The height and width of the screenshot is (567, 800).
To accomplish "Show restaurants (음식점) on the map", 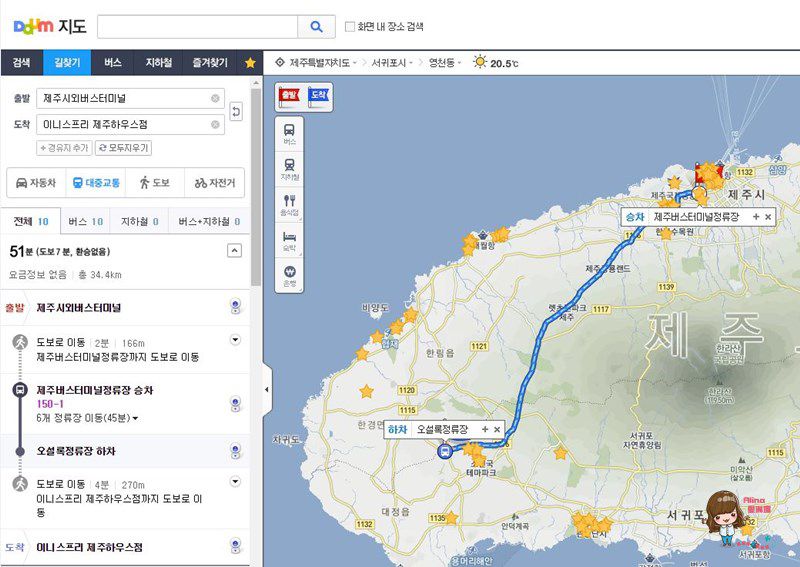I will 289,205.
